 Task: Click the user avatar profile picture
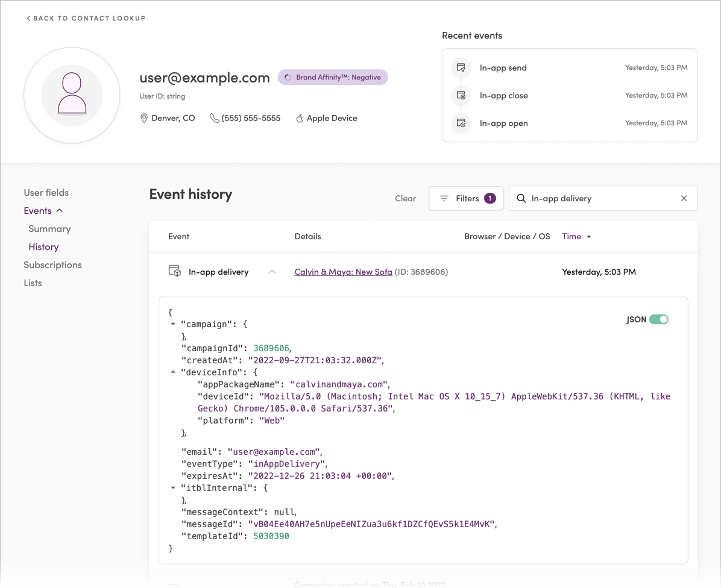[x=72, y=95]
